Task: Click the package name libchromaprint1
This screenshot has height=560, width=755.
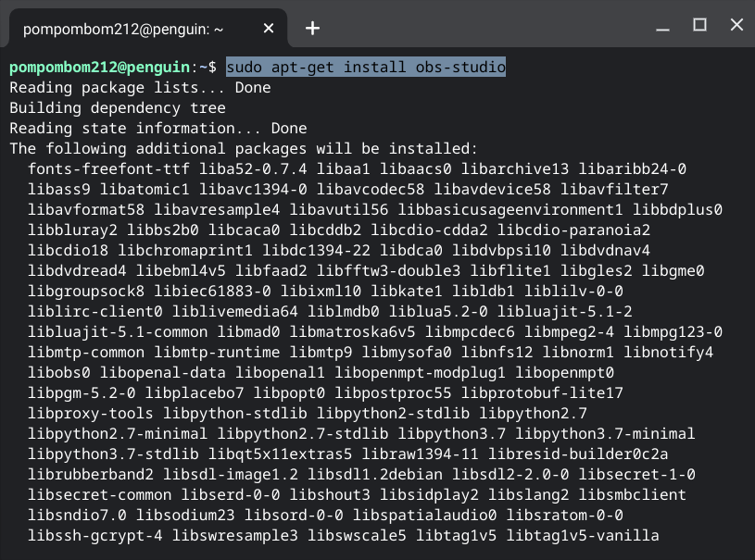Action: tap(185, 250)
